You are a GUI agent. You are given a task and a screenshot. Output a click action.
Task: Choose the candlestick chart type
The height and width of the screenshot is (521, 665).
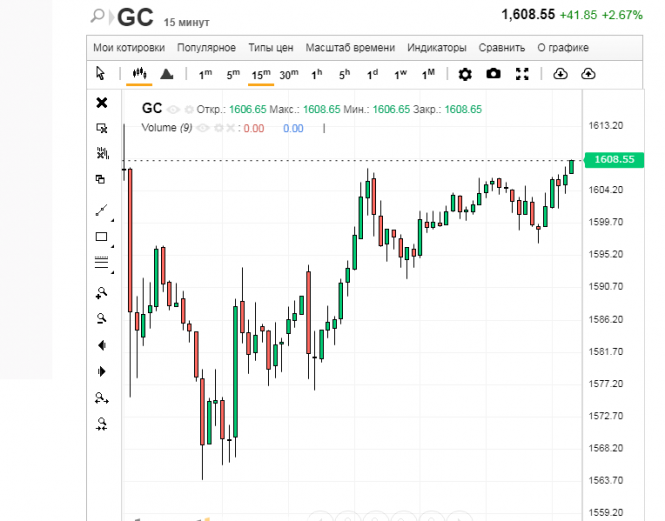[x=139, y=73]
